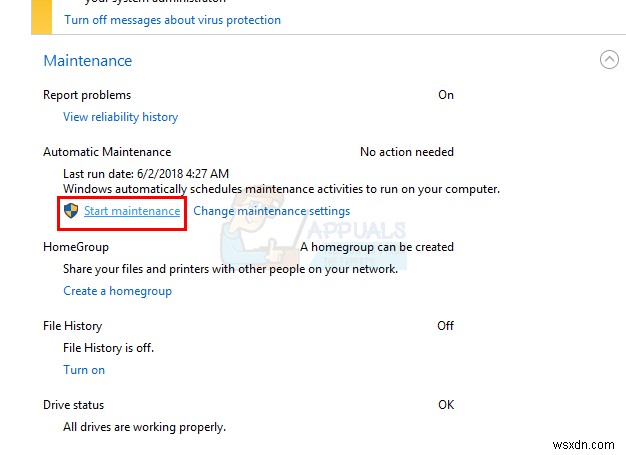This screenshot has width=626, height=455.
Task: Click the "No action needed" status text
Action: click(406, 152)
